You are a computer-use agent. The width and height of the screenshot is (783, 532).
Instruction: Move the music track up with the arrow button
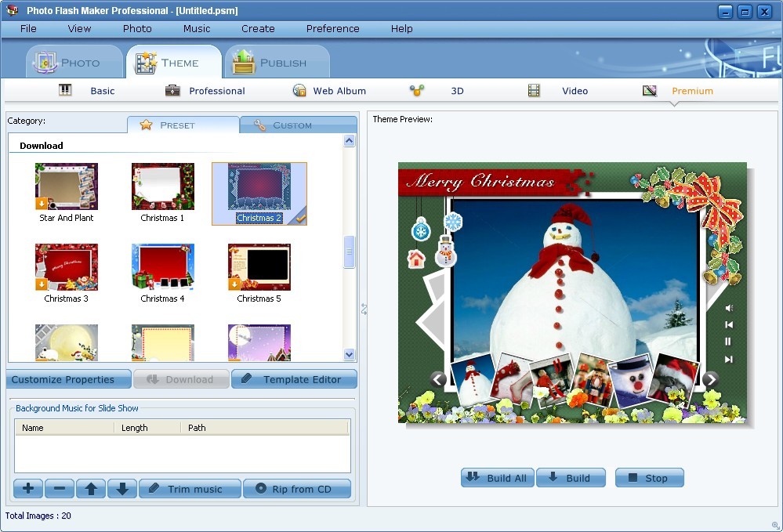pos(91,489)
